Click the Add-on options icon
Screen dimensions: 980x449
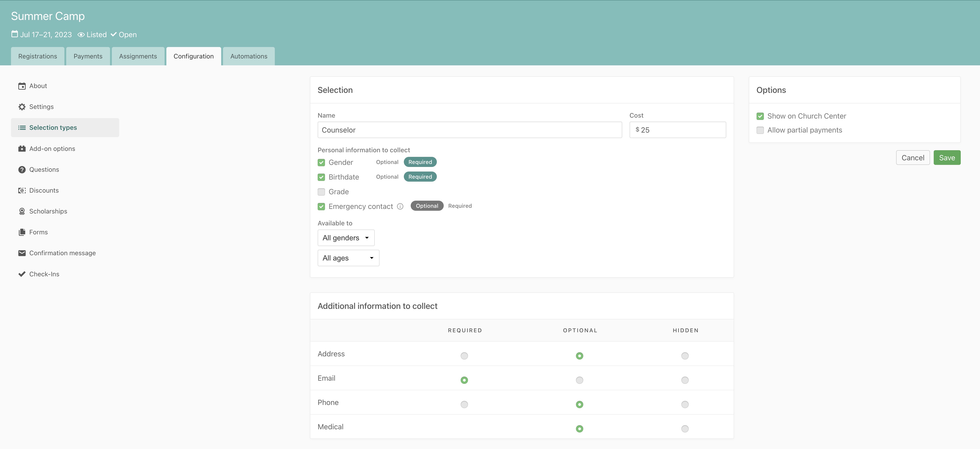click(22, 149)
